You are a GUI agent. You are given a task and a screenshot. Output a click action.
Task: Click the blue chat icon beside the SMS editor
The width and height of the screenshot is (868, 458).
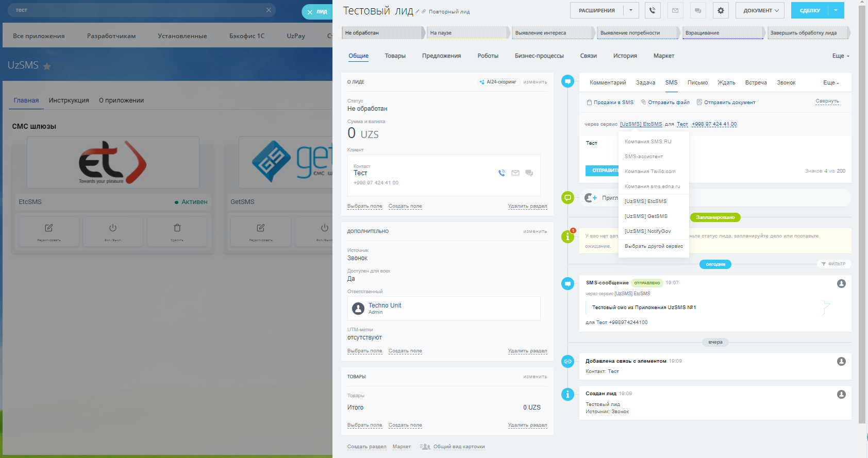(567, 81)
